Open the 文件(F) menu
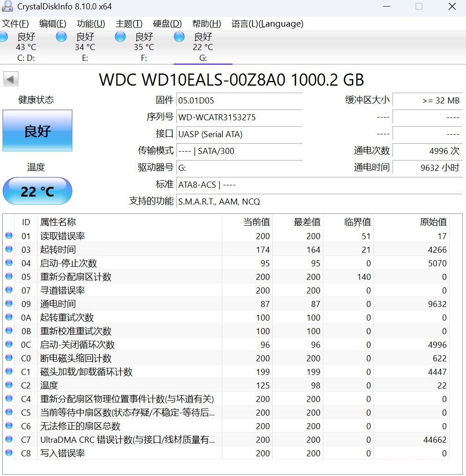466x476 pixels. pyautogui.click(x=15, y=24)
